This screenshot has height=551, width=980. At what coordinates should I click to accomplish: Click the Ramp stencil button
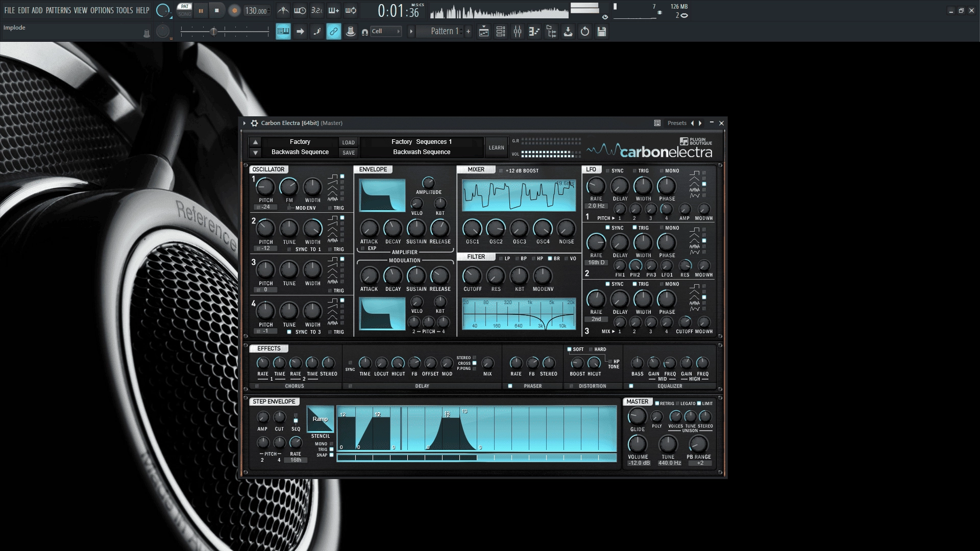point(320,419)
